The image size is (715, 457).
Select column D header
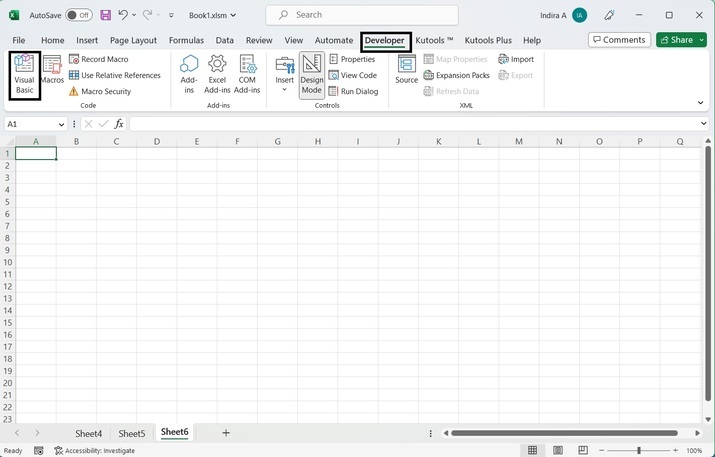[x=156, y=141]
